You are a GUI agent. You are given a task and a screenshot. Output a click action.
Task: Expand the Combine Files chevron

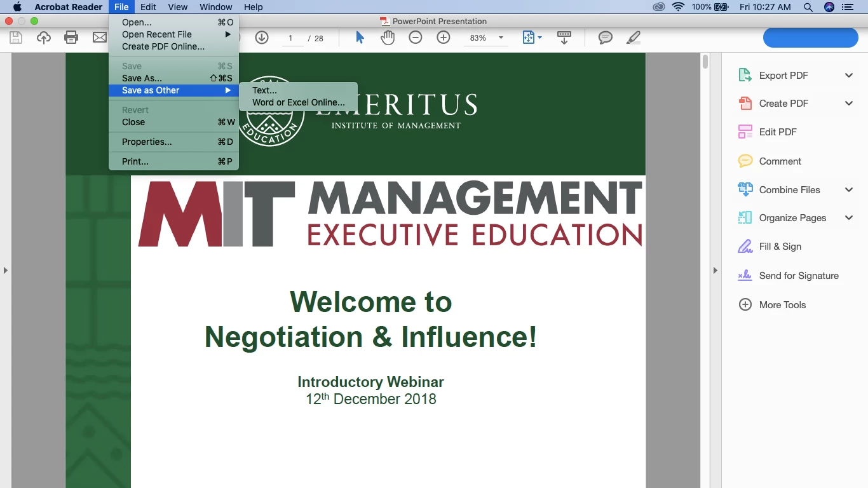(849, 189)
